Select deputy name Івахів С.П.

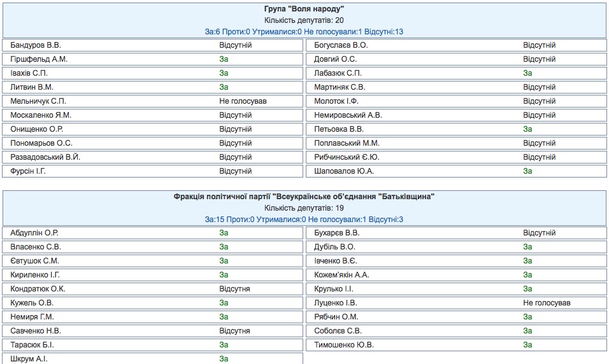[29, 73]
